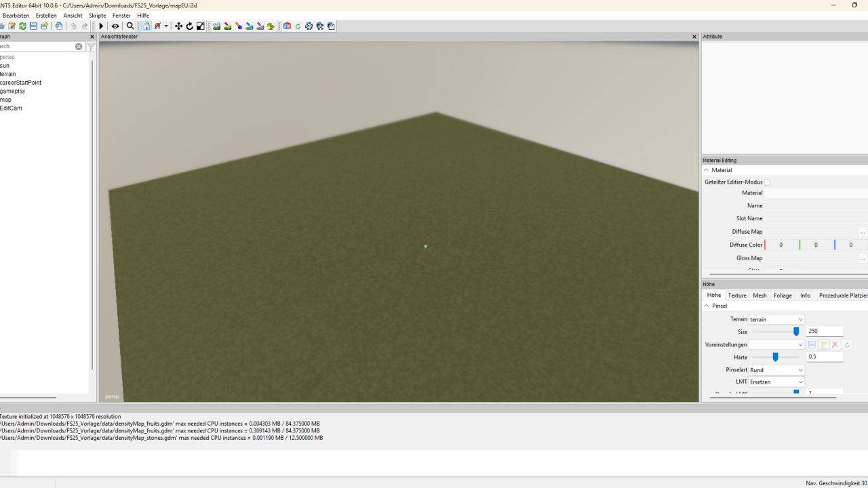Open a scene with the folder icon
This screenshot has width=868, height=488.
(3, 26)
